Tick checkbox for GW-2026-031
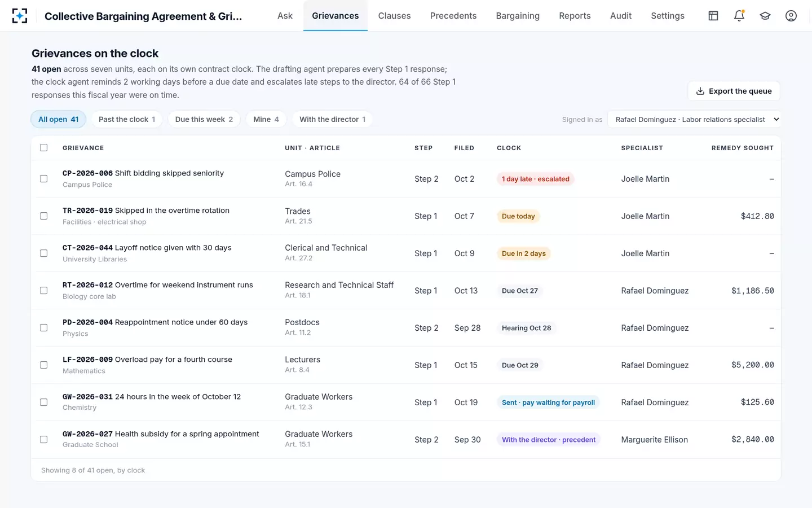Image resolution: width=812 pixels, height=508 pixels. tap(44, 402)
